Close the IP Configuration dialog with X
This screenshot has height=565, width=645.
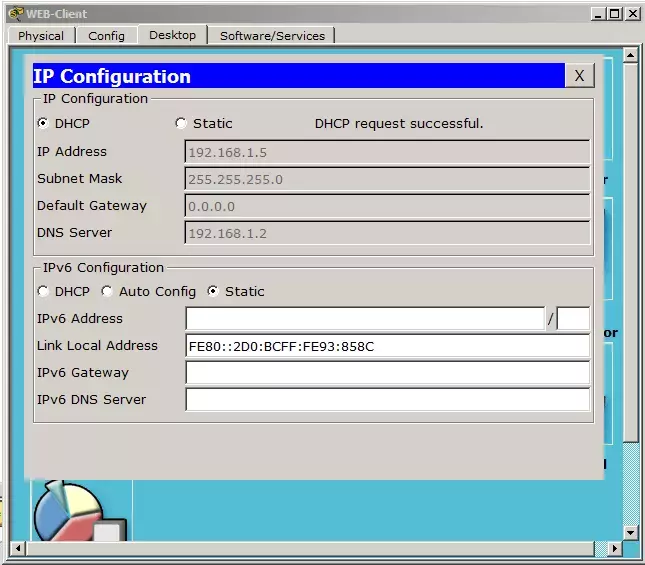[x=579, y=76]
